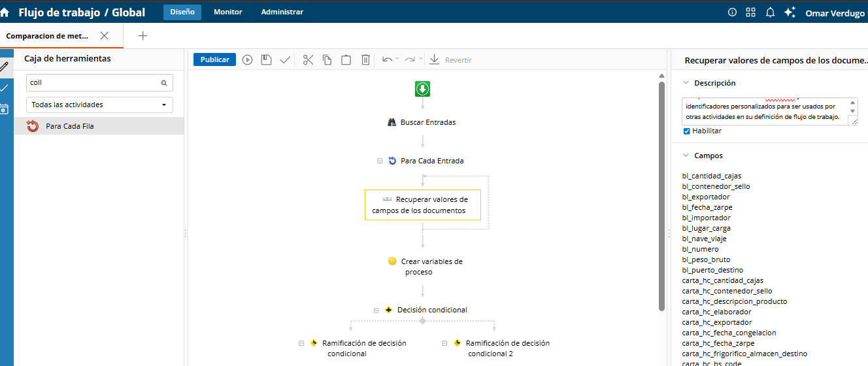
Task: Paste an activity with the clipboard icon
Action: (x=346, y=59)
